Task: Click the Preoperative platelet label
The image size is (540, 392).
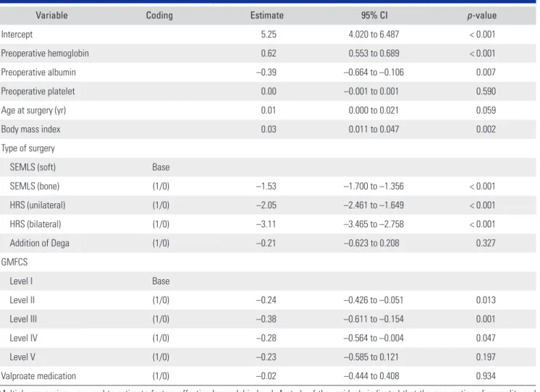Action: 38,91
